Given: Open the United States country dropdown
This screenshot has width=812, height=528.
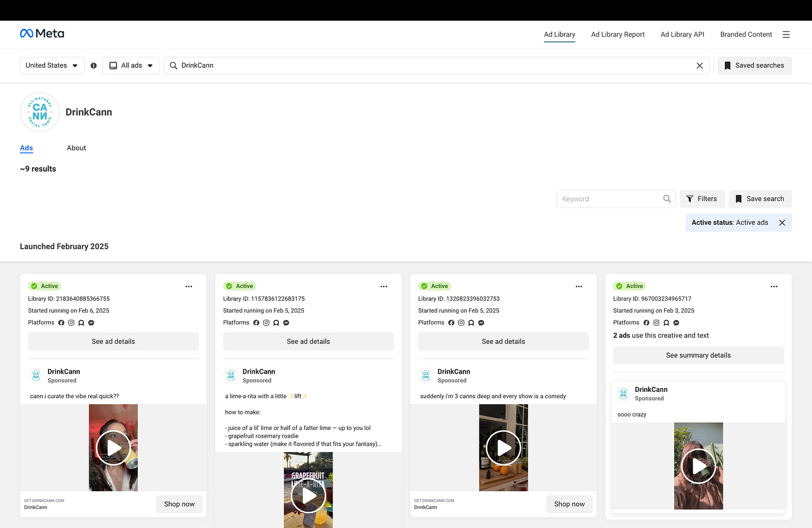Looking at the screenshot, I should click(52, 66).
